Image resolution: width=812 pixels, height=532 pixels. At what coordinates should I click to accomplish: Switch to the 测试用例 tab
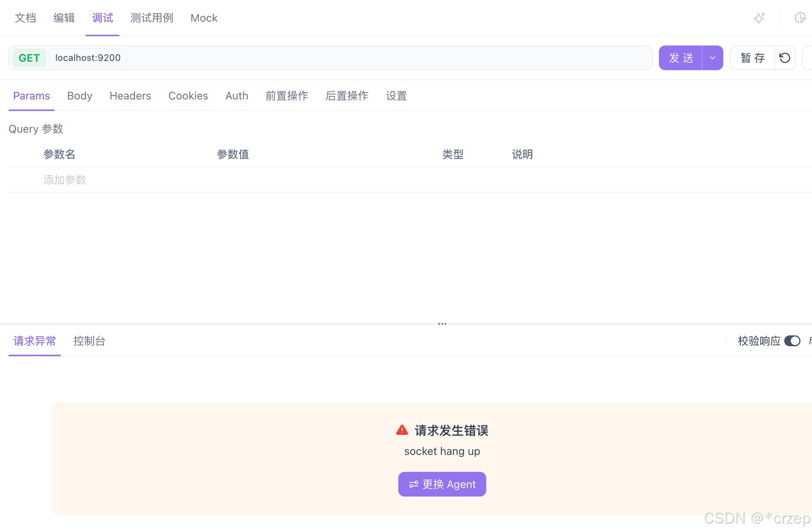pyautogui.click(x=152, y=18)
